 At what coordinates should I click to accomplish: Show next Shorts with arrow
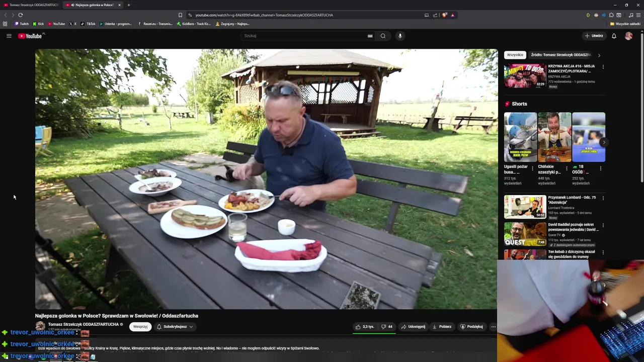pyautogui.click(x=604, y=142)
